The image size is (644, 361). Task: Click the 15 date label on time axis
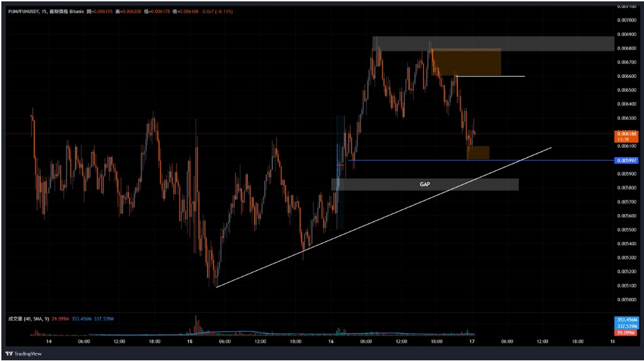click(x=191, y=341)
